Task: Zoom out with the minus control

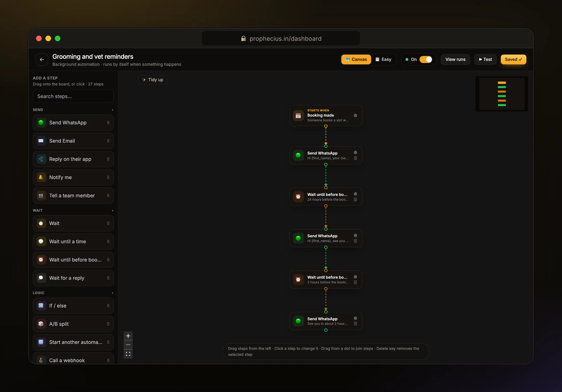Action: [x=128, y=345]
